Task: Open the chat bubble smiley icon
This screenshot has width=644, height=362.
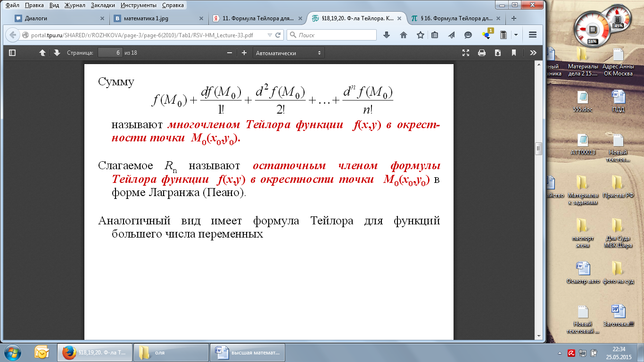Action: pos(468,35)
